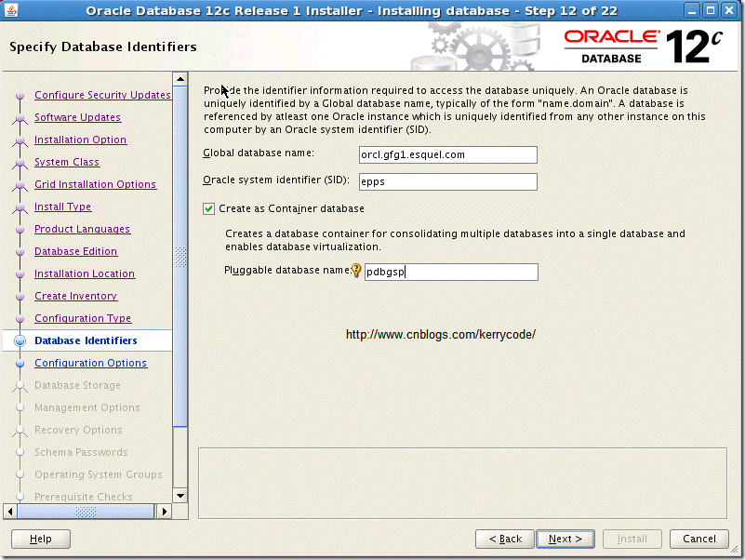Click the step list scroll down arrow
The width and height of the screenshot is (745, 560).
point(180,496)
